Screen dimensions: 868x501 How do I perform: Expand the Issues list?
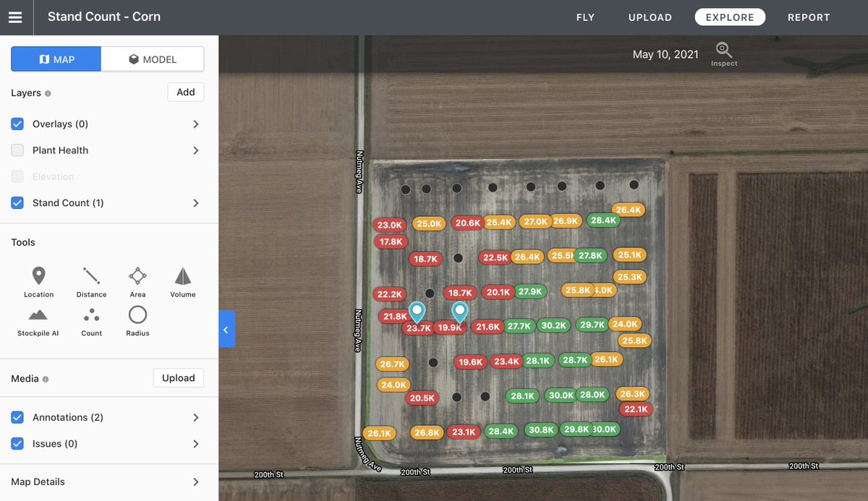196,444
